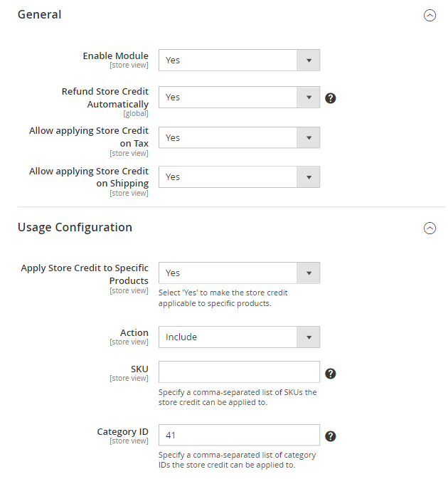Click the Usage Configuration section heading
The width and height of the screenshot is (448, 479).
pos(75,228)
